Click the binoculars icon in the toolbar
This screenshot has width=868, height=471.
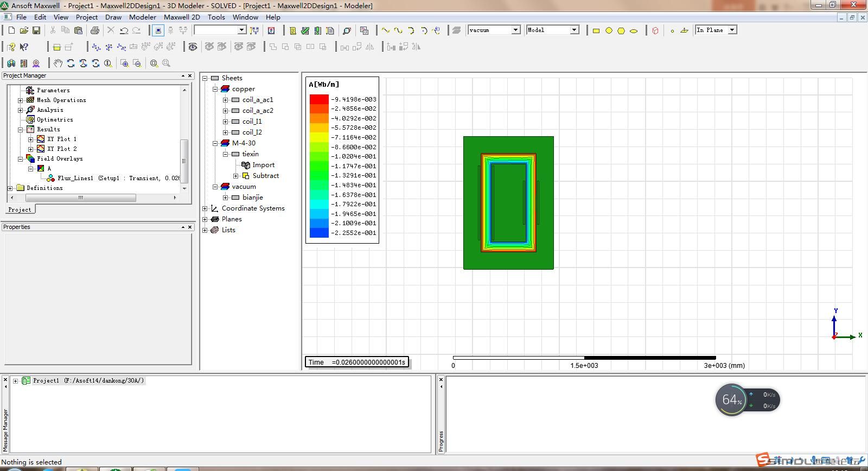tap(11, 63)
